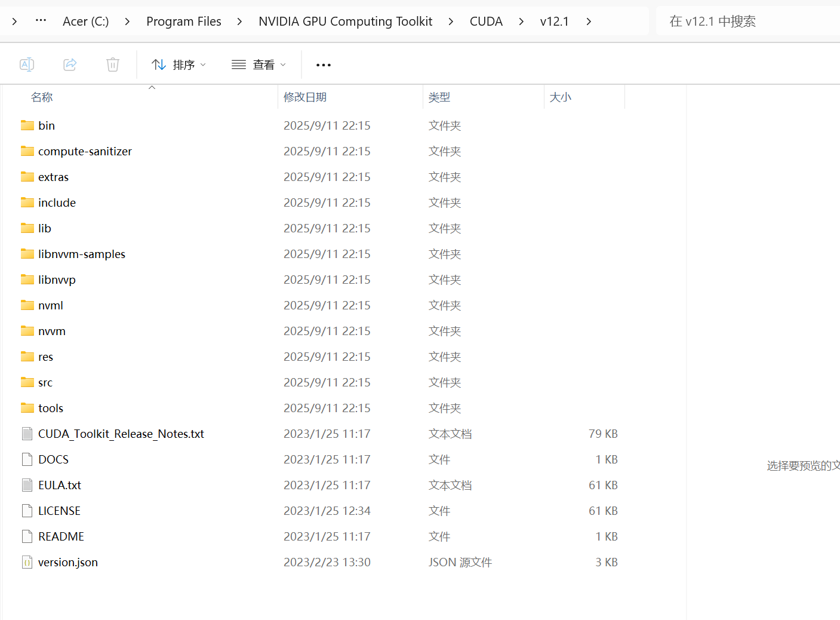Screen dimensions: 840x620
Task: Open the three-dot more options menu
Action: click(324, 65)
